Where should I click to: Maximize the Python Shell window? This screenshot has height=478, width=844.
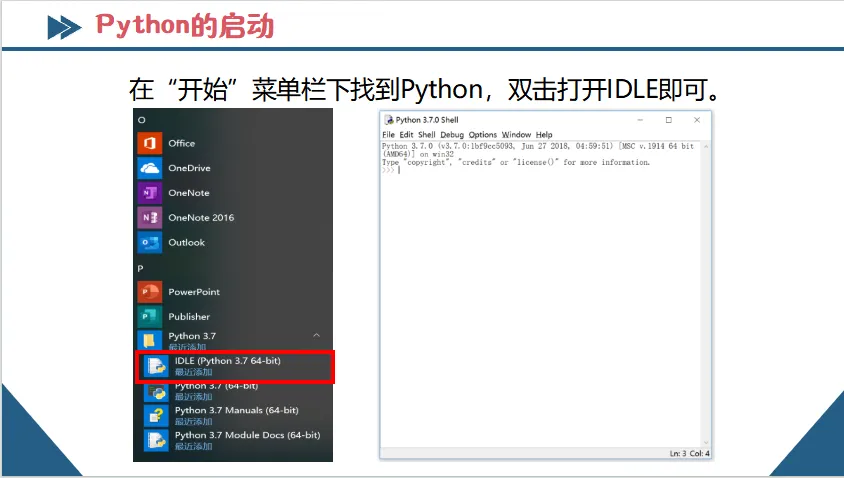coord(669,120)
